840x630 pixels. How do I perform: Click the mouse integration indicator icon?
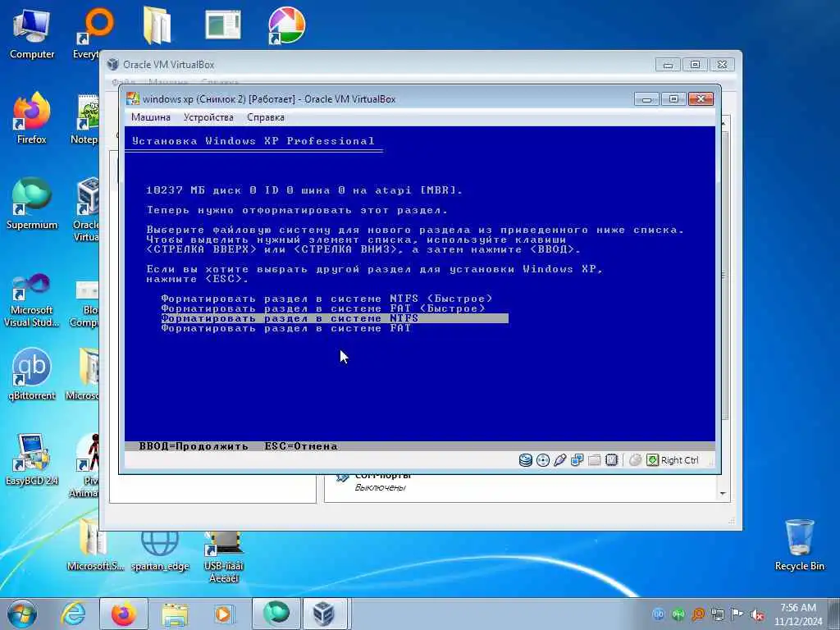pos(636,460)
